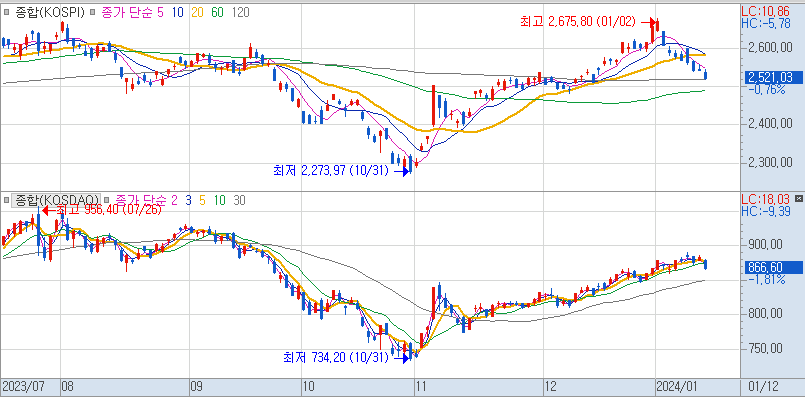The image size is (805, 397).
Task: Close the KOSDAQ chart panel with X icon
Action: [798, 198]
